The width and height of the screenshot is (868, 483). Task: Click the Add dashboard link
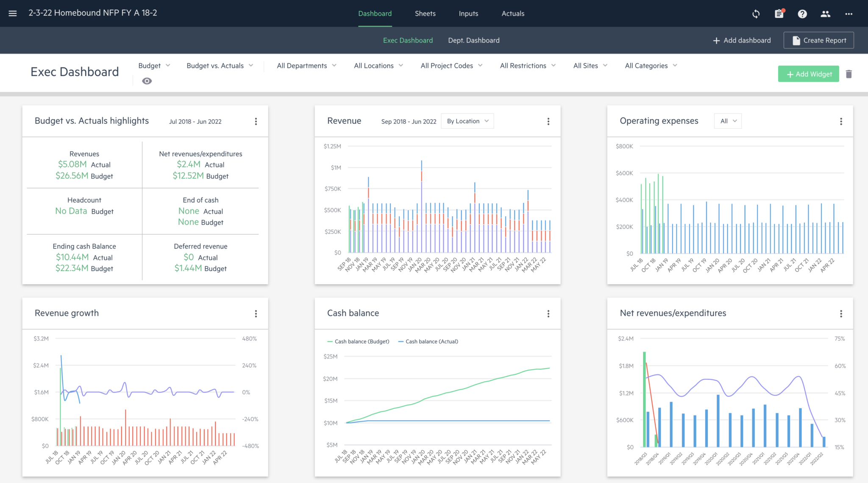tap(742, 40)
